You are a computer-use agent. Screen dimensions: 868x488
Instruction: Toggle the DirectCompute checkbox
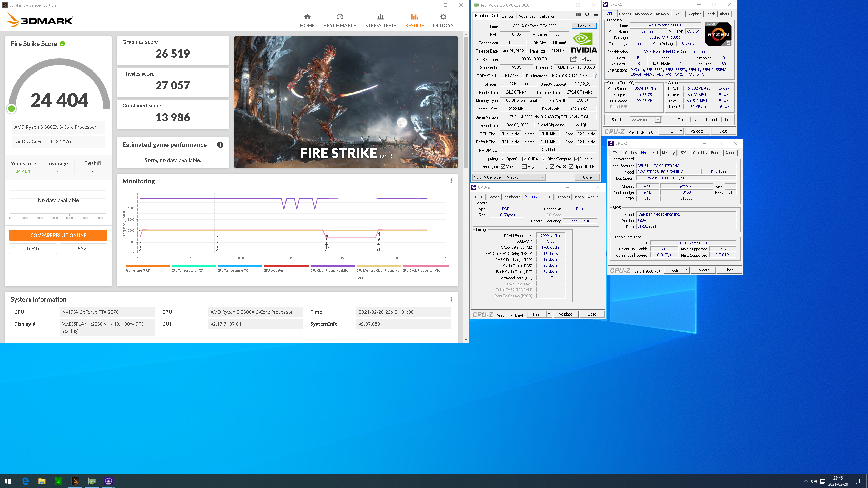click(544, 159)
